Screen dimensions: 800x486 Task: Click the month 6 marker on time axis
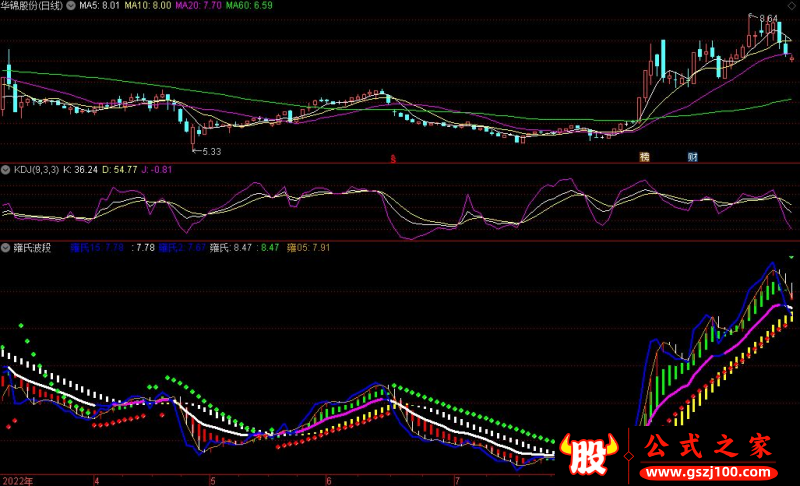click(329, 481)
